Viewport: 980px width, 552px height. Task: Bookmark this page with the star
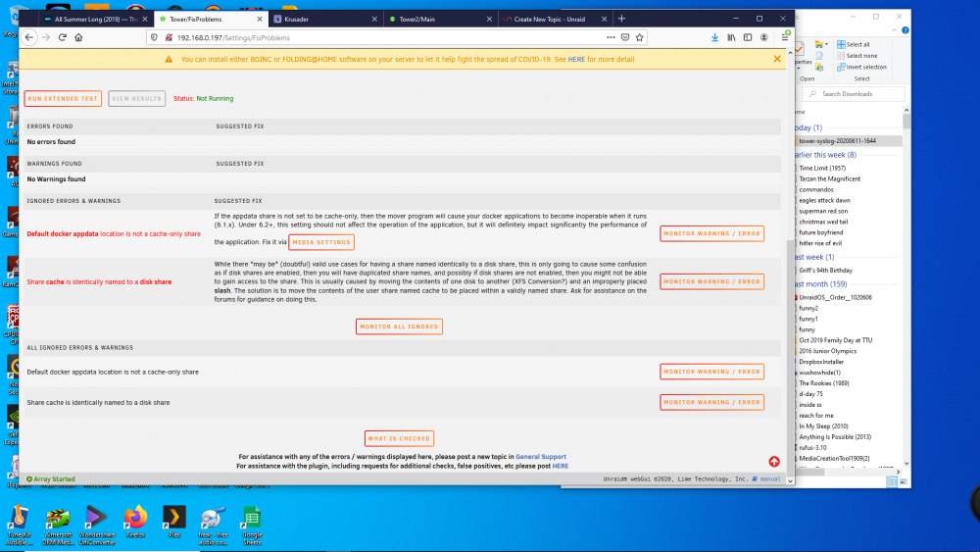click(x=639, y=37)
